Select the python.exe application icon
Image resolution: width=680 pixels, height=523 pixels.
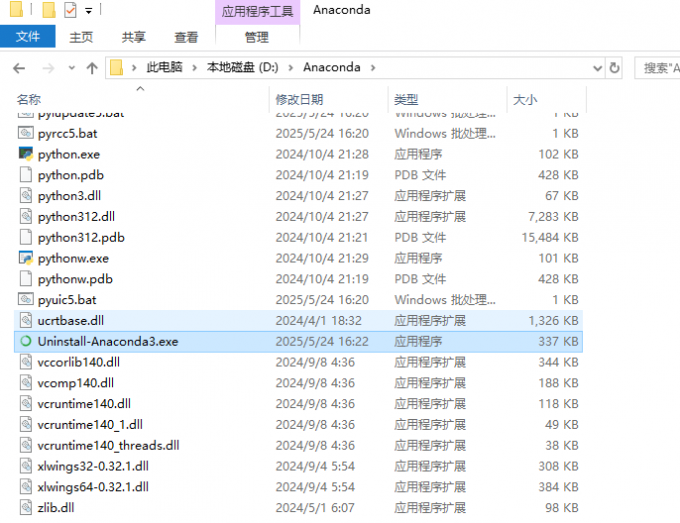coord(26,154)
